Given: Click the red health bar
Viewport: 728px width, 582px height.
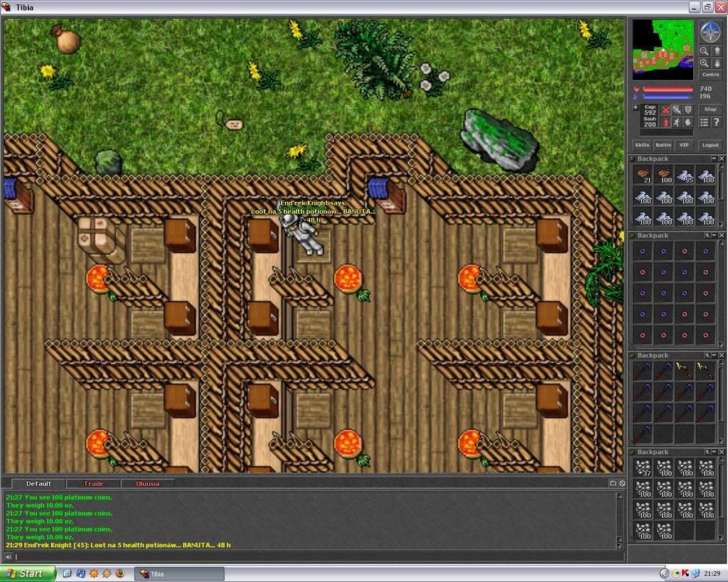Looking at the screenshot, I should pos(668,89).
